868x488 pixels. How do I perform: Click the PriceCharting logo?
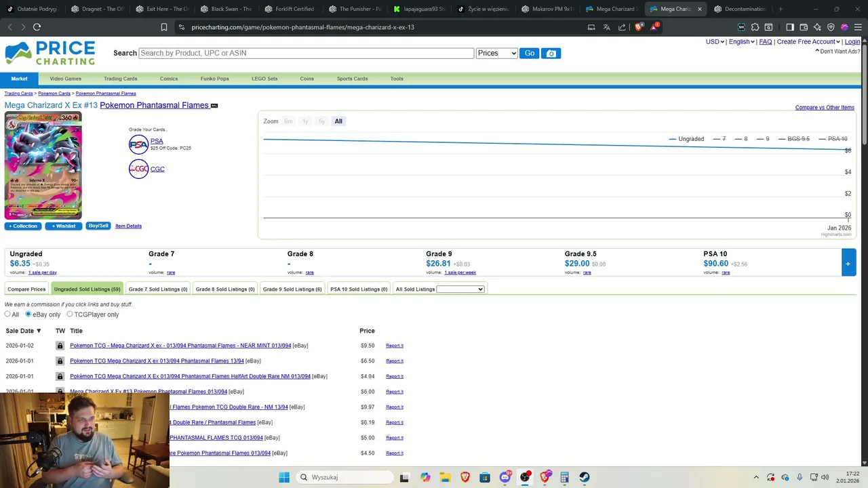50,53
